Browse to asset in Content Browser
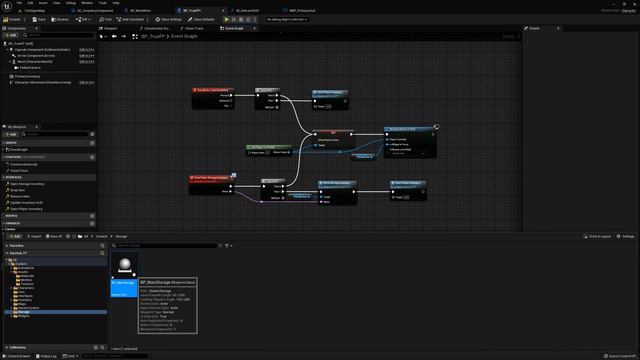Screen dimensions: 640x360 (60, 19)
